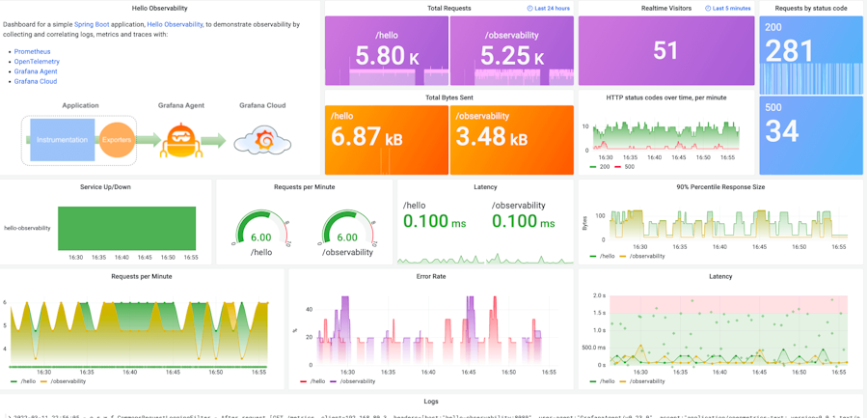Click the green hello-observability Service Up/Down bar
The width and height of the screenshot is (868, 418).
(126, 228)
